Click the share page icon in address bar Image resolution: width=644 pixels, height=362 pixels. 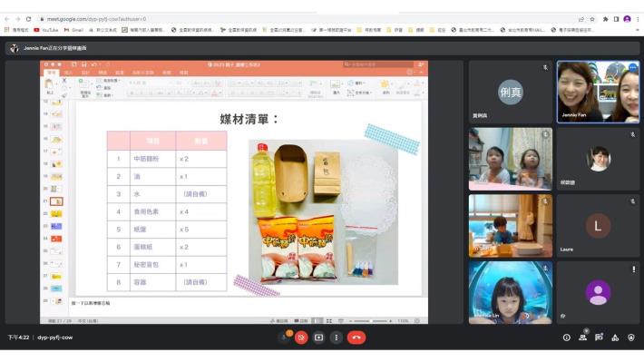(581, 19)
